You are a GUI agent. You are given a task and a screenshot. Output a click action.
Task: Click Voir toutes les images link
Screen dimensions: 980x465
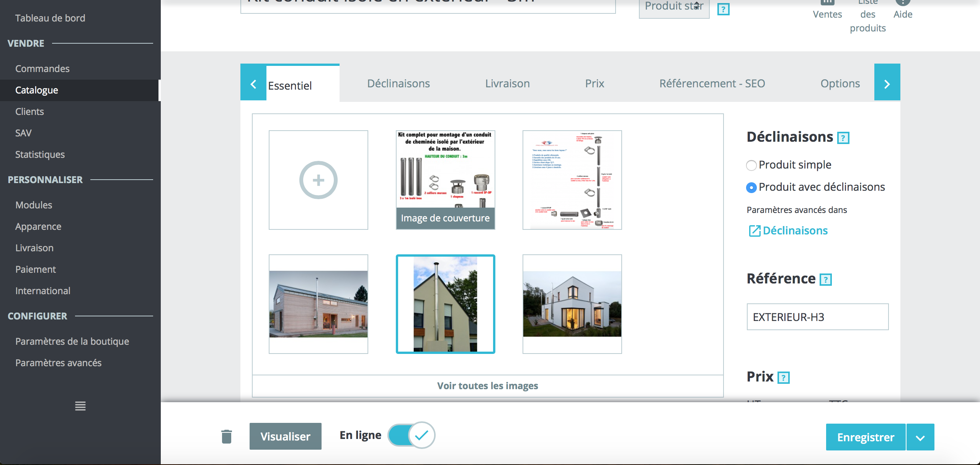click(488, 386)
